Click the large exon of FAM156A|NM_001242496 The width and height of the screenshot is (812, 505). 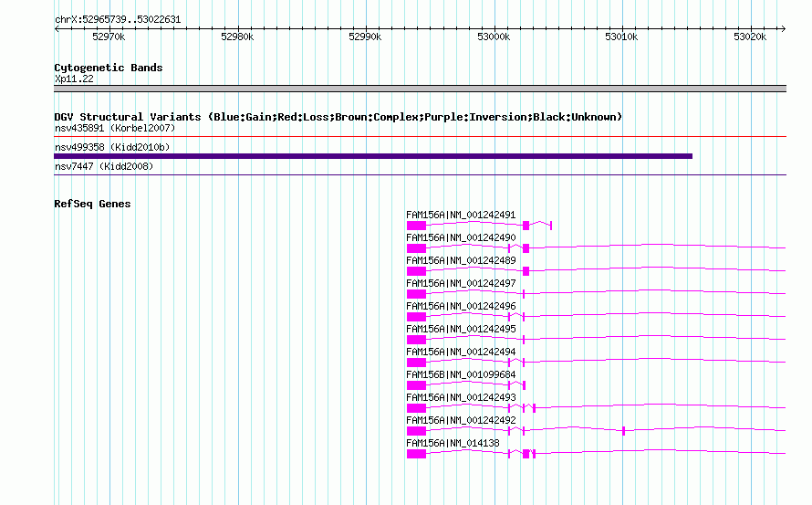tap(416, 317)
